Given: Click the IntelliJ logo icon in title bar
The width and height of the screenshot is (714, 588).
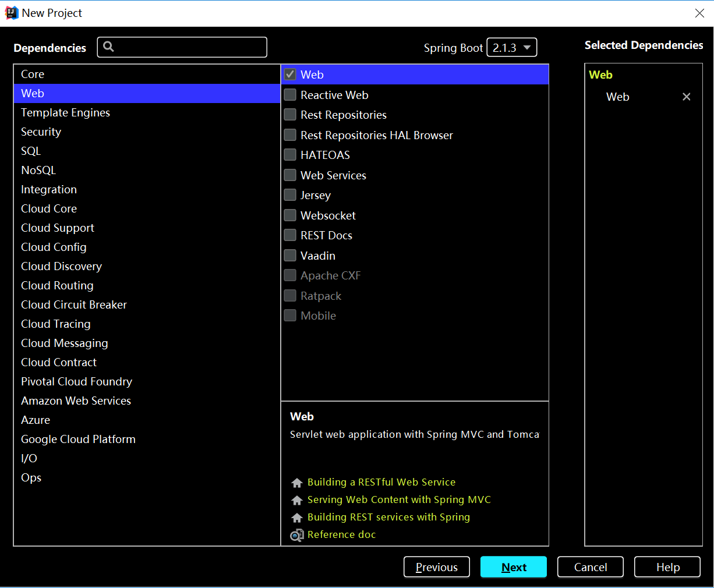Looking at the screenshot, I should pyautogui.click(x=11, y=13).
